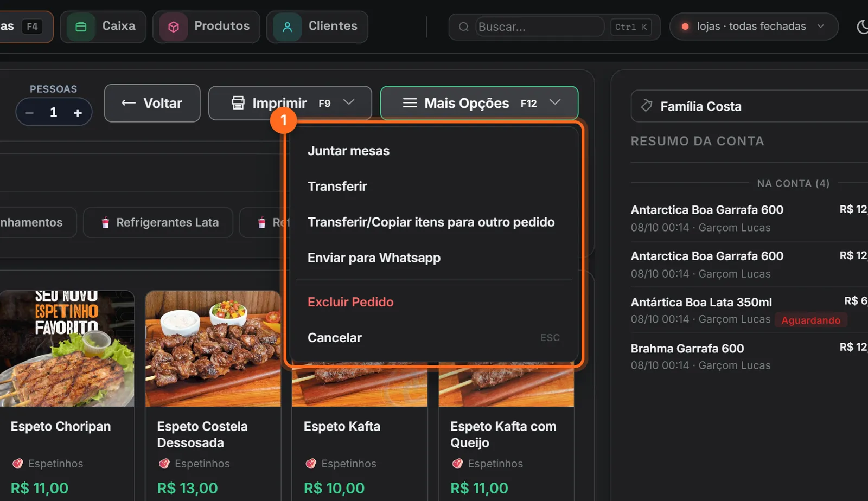The image size is (868, 501).
Task: Click Cancelar in the options menu
Action: point(434,337)
